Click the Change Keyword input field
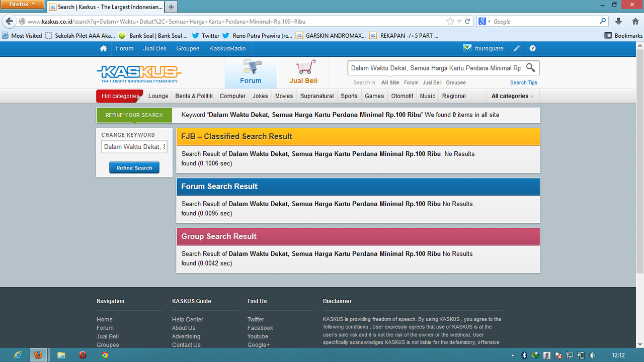 pos(134,147)
